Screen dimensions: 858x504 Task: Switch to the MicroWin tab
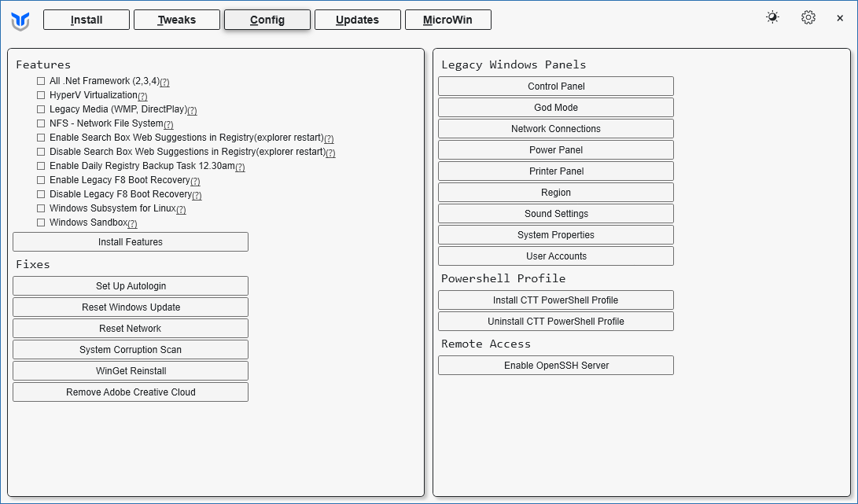[447, 20]
